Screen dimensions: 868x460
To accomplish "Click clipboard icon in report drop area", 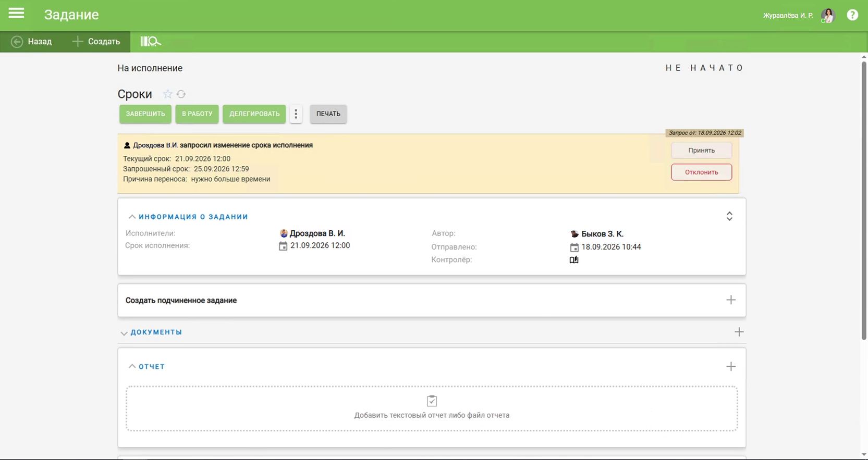I will tap(432, 401).
